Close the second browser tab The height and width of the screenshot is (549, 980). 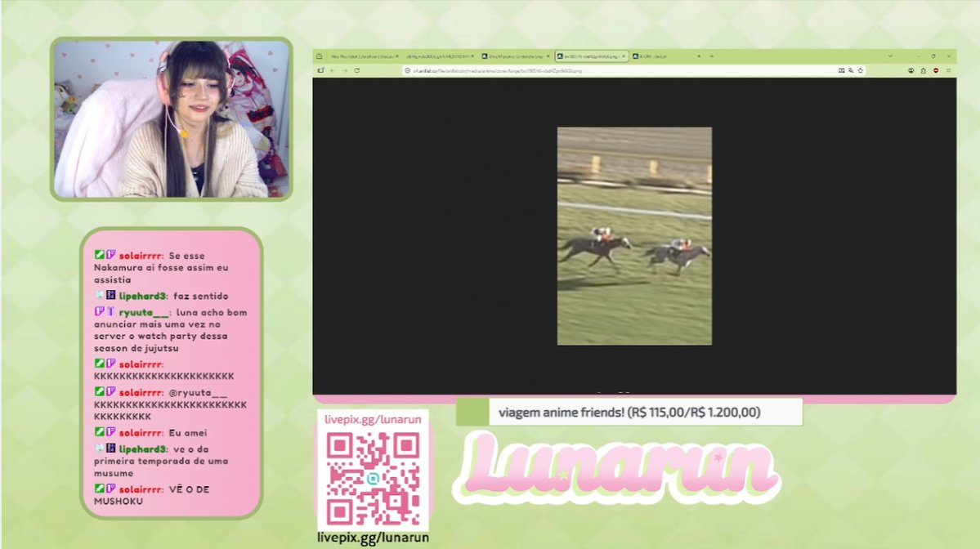click(x=472, y=56)
